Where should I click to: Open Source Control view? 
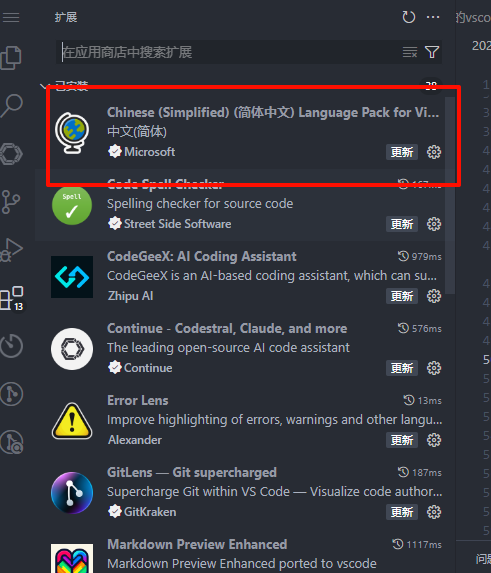[11, 202]
